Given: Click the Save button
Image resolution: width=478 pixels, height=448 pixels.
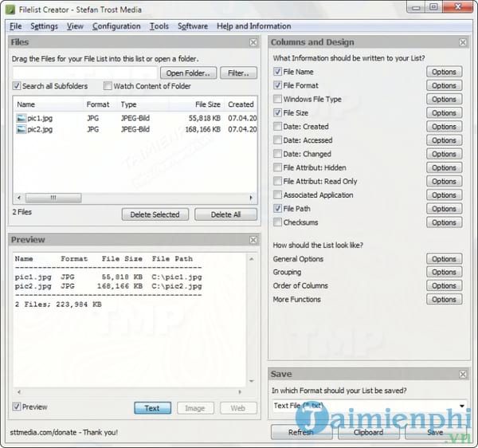Looking at the screenshot, I should pos(435,432).
